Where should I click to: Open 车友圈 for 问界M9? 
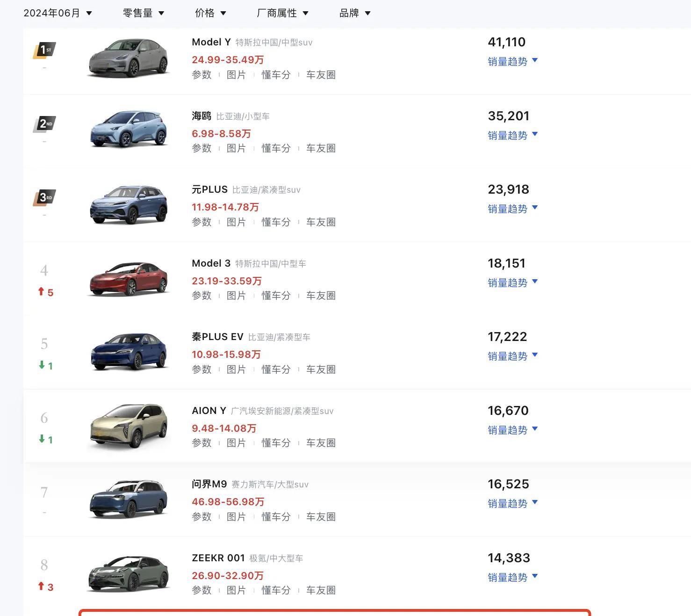point(321,517)
